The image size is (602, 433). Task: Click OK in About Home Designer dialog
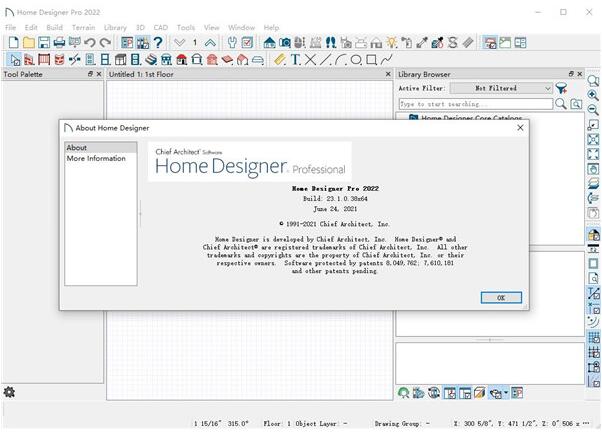click(x=501, y=297)
